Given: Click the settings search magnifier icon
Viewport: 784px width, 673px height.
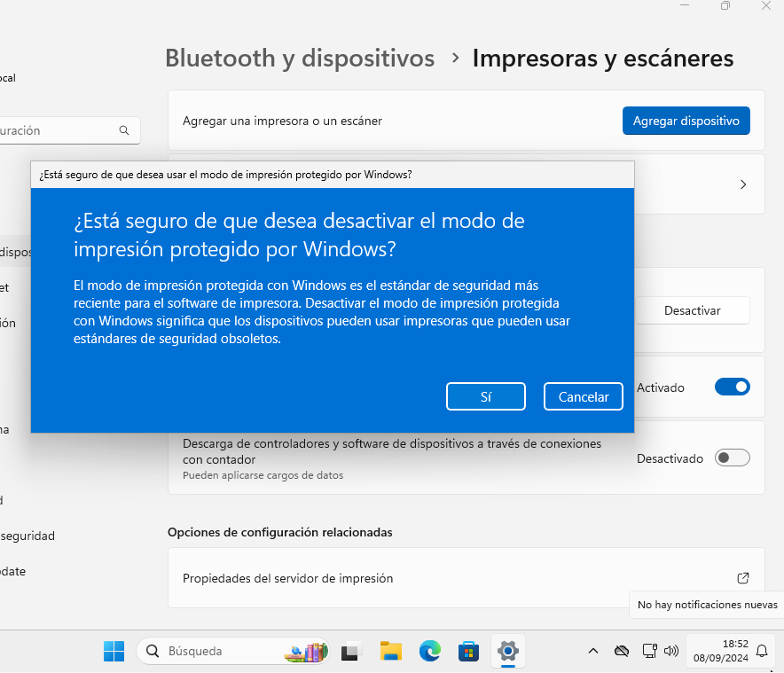Looking at the screenshot, I should (x=124, y=130).
